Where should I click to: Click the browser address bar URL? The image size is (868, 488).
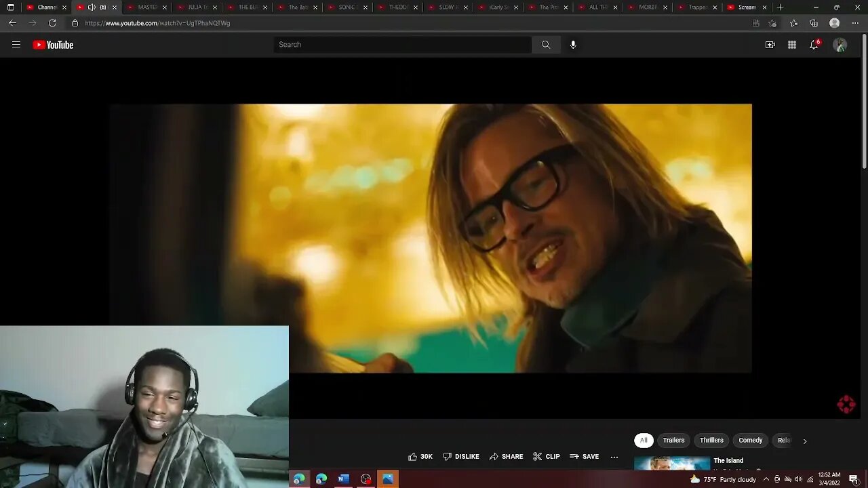tap(157, 23)
